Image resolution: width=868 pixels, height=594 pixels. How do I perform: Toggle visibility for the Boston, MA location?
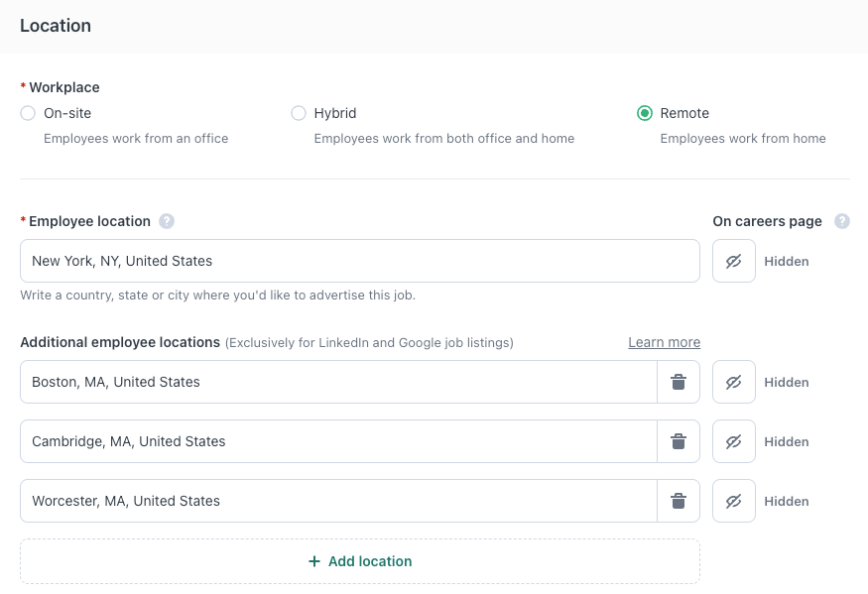(x=734, y=382)
